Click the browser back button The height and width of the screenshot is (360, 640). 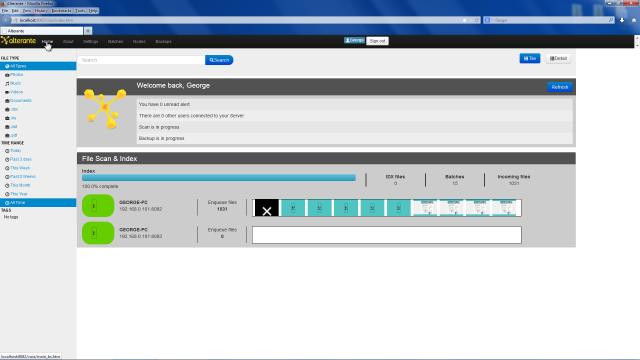6,20
